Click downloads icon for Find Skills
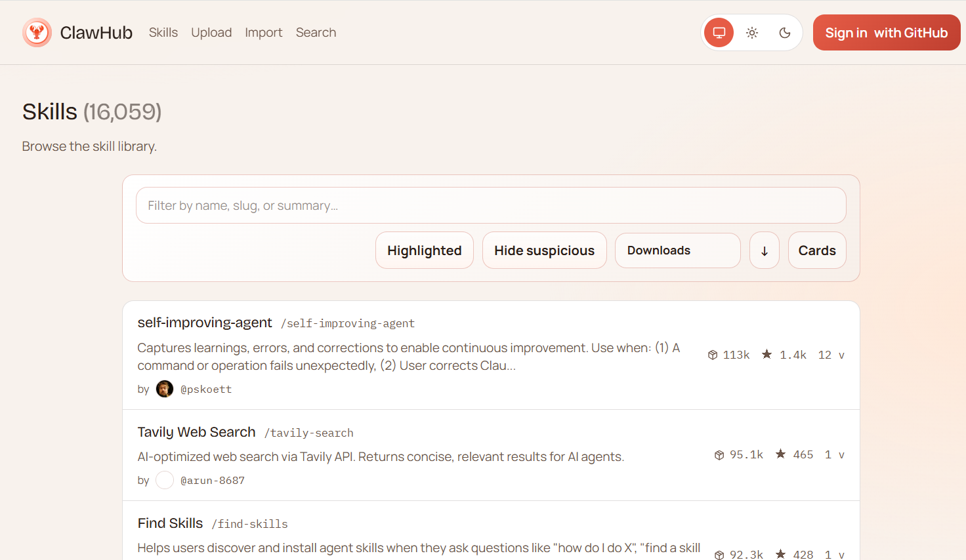This screenshot has width=966, height=560. click(x=719, y=555)
